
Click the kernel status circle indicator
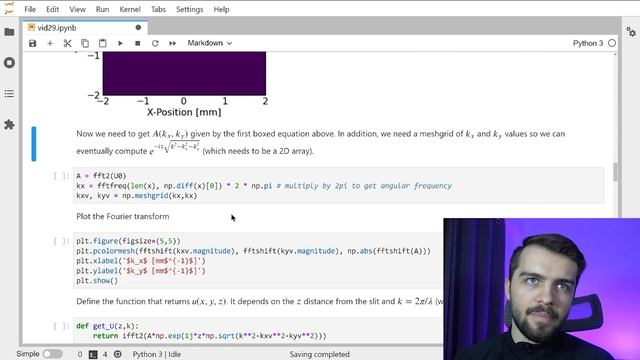pyautogui.click(x=612, y=43)
